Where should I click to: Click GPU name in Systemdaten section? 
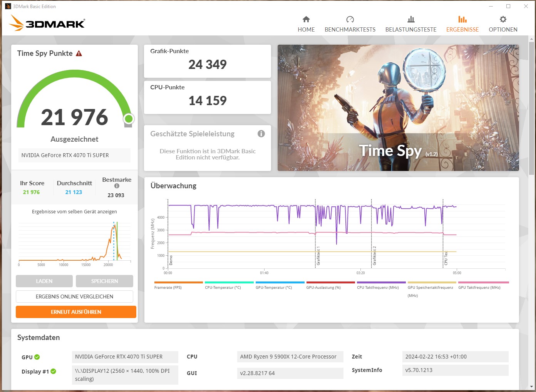[x=125, y=357]
